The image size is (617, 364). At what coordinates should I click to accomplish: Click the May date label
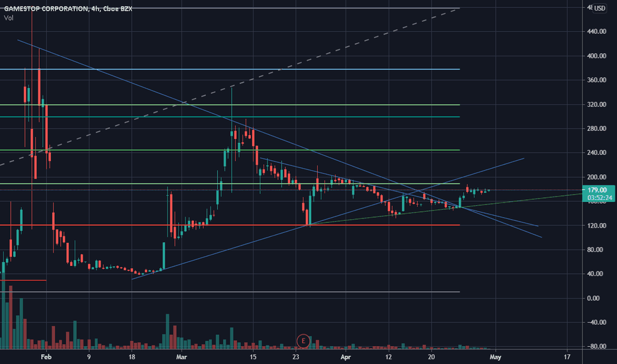(495, 357)
